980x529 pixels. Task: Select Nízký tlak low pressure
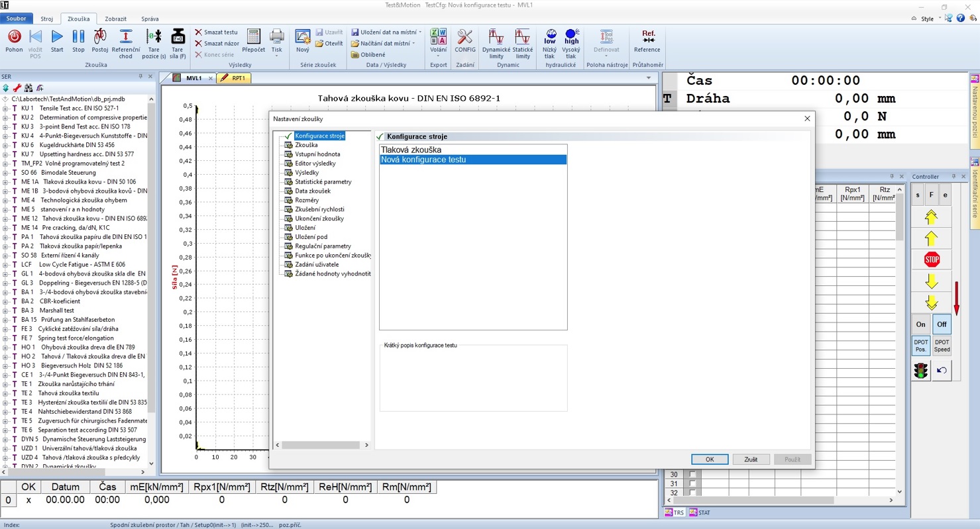(550, 37)
